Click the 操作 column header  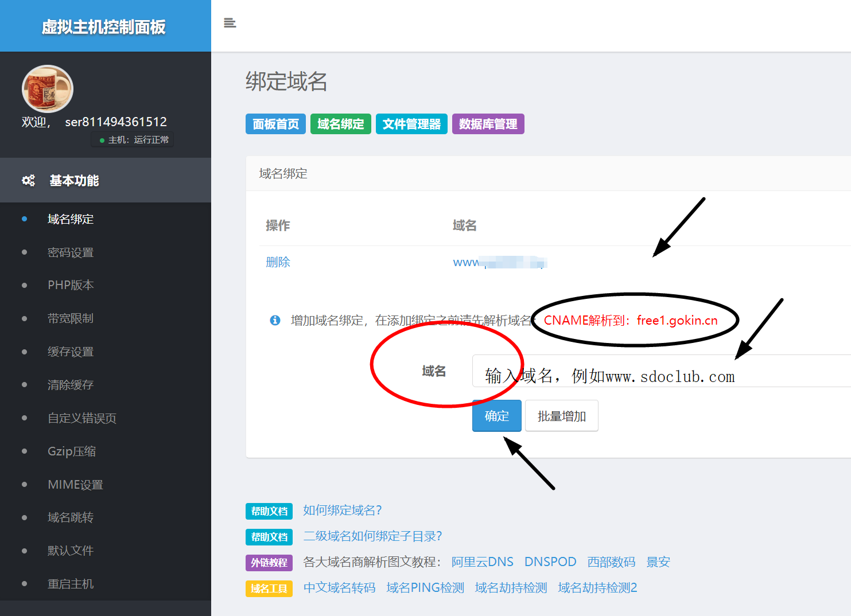click(x=278, y=225)
